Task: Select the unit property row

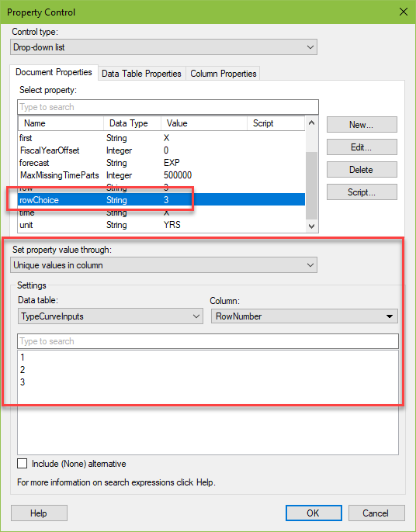Action: [161, 225]
